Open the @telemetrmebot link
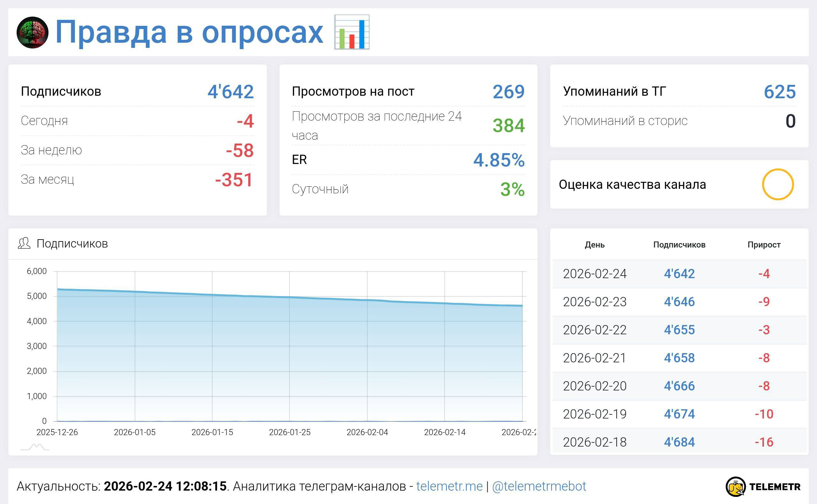The image size is (817, 504). coord(539,486)
